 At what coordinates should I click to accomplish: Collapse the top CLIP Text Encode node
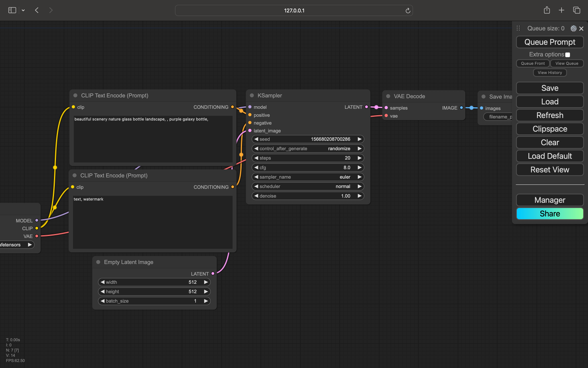click(x=75, y=95)
